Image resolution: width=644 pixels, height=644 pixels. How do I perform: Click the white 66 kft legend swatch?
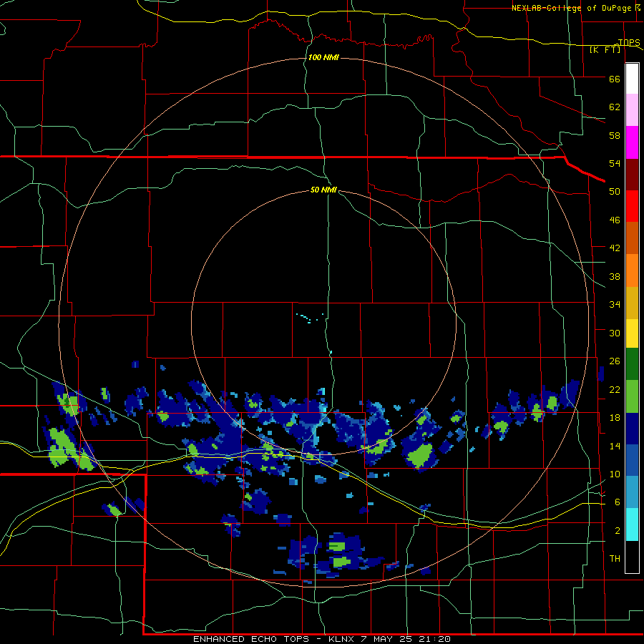(x=632, y=79)
